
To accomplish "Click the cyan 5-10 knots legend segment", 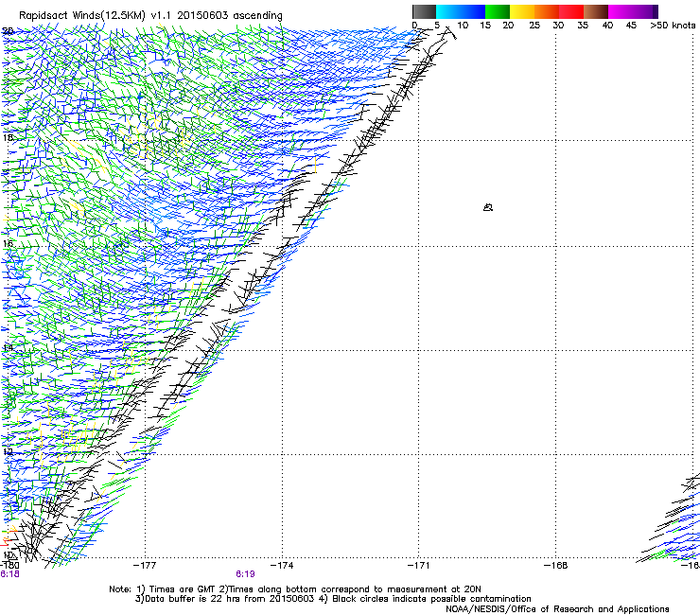I will 448,11.
